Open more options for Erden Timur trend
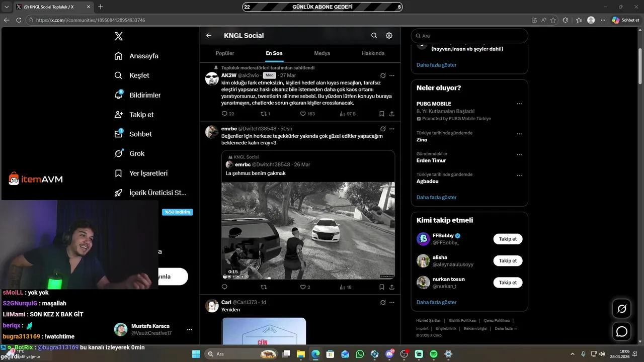644x362 pixels. click(x=519, y=154)
